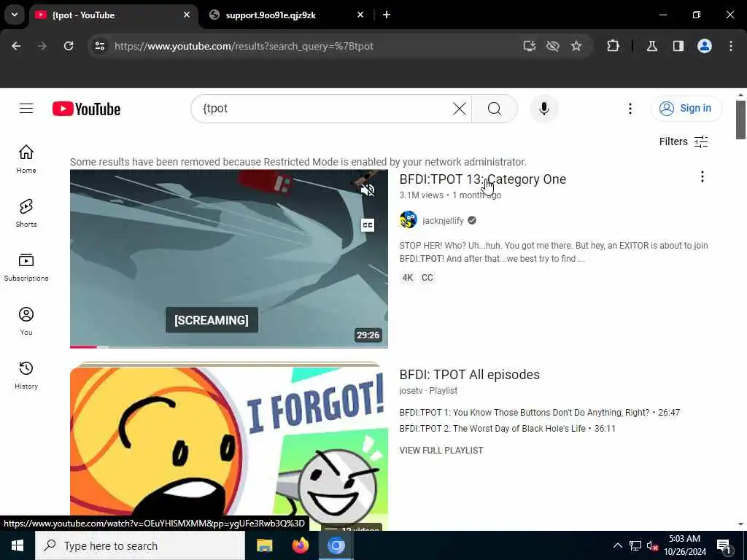Open the Home sidebar item
Image resolution: width=747 pixels, height=560 pixels.
coord(26,159)
